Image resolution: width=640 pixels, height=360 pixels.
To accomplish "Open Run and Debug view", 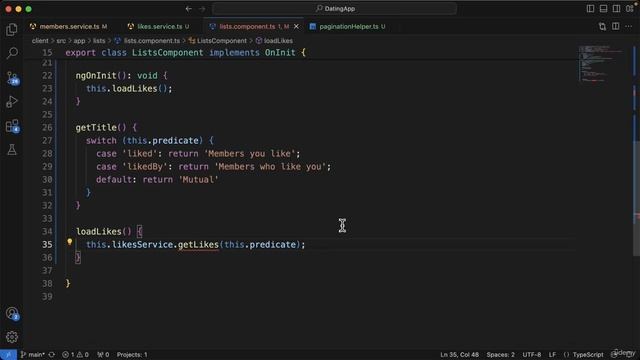I will tap(12, 101).
